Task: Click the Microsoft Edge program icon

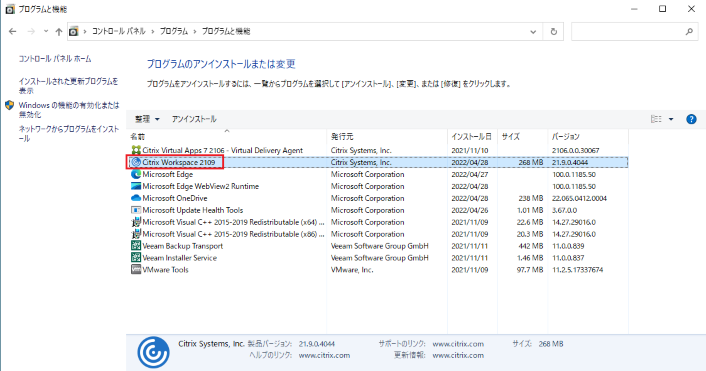Action: [136, 174]
